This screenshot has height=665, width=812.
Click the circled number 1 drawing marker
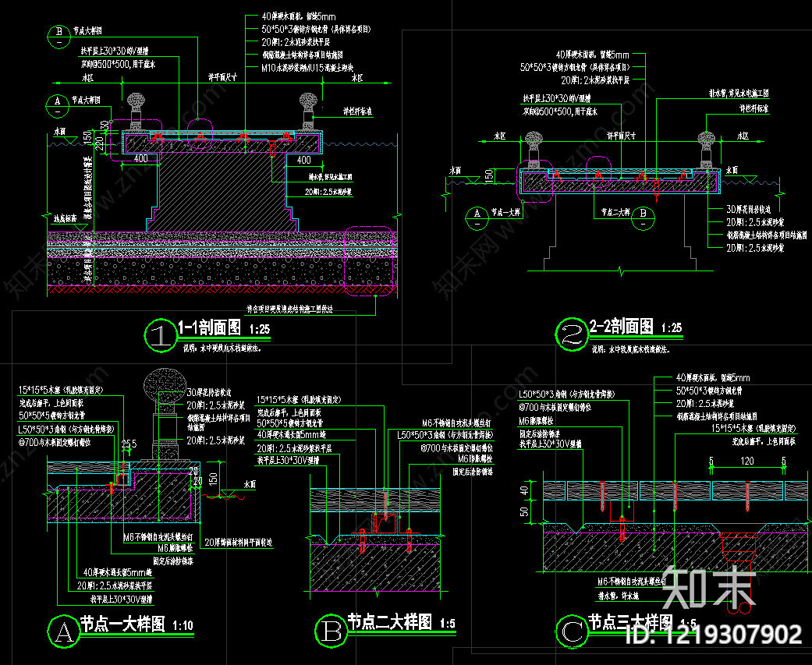[x=161, y=336]
